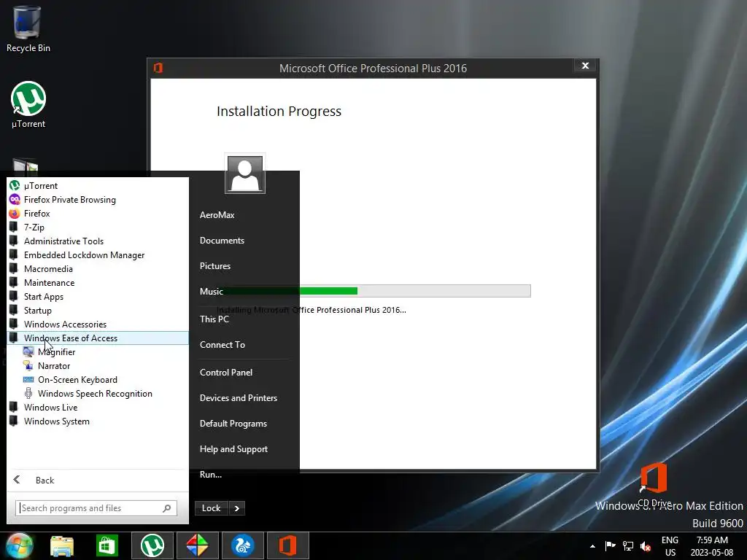Expand the 7-Zip folder
This screenshot has width=747, height=560.
pyautogui.click(x=98, y=227)
